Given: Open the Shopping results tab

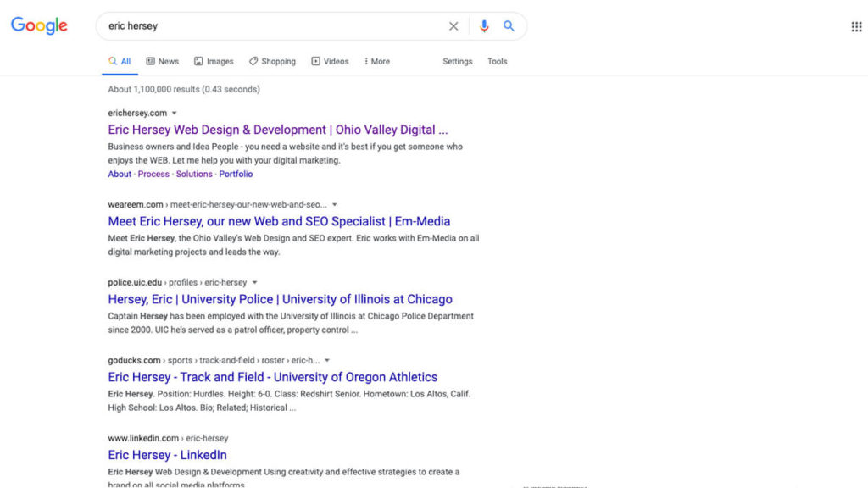Looking at the screenshot, I should [x=272, y=61].
